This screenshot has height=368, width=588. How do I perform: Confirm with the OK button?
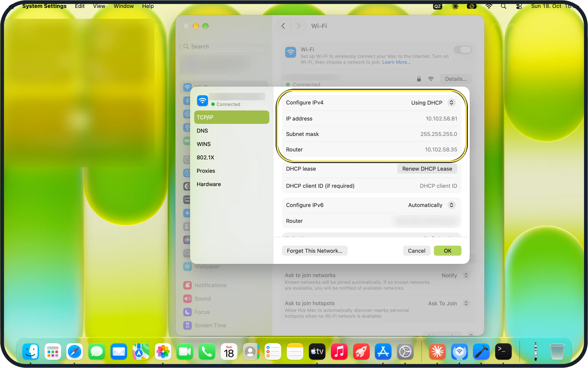447,251
